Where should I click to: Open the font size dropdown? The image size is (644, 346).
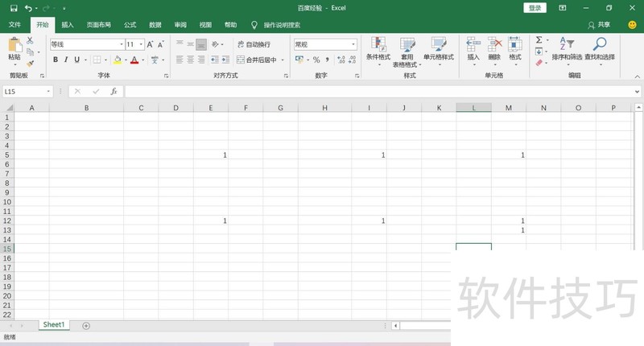142,44
